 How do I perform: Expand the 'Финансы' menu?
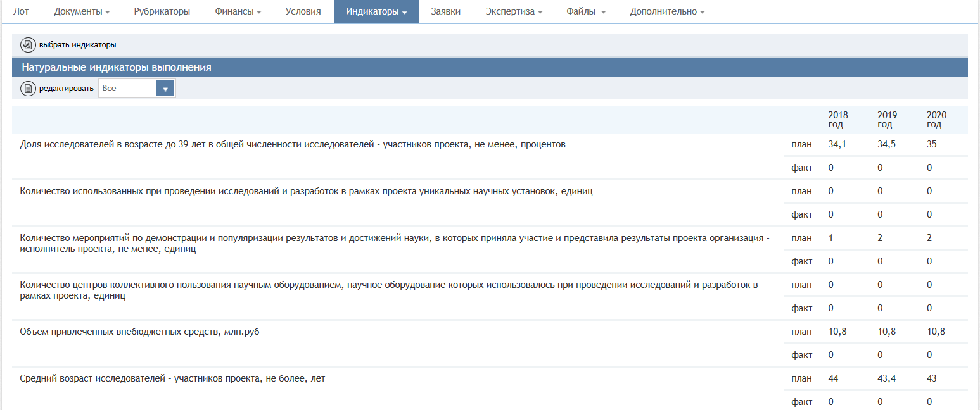(239, 11)
